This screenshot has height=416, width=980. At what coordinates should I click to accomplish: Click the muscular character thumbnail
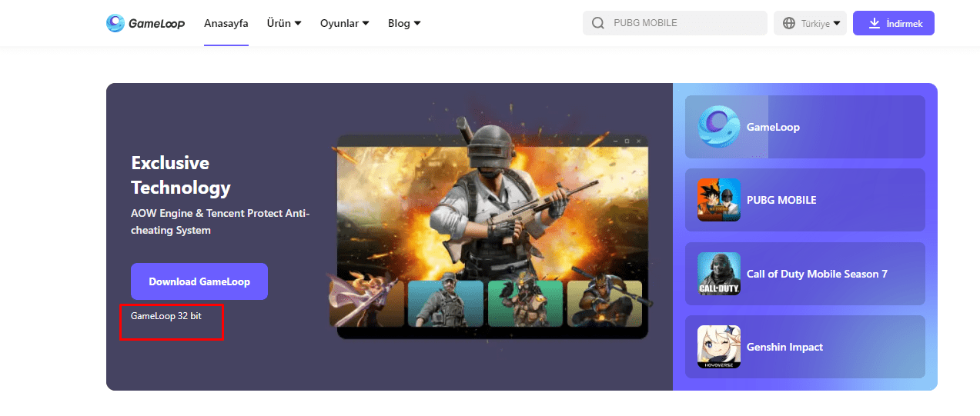tap(604, 304)
